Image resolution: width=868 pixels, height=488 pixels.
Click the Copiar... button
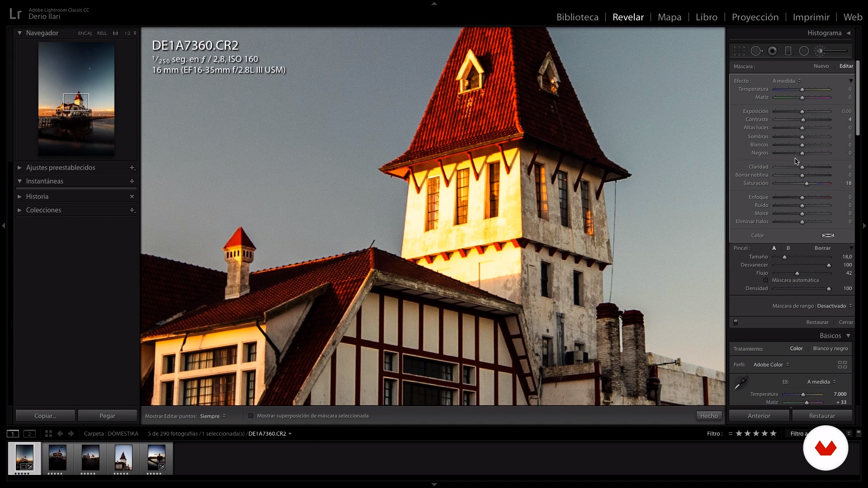[45, 416]
